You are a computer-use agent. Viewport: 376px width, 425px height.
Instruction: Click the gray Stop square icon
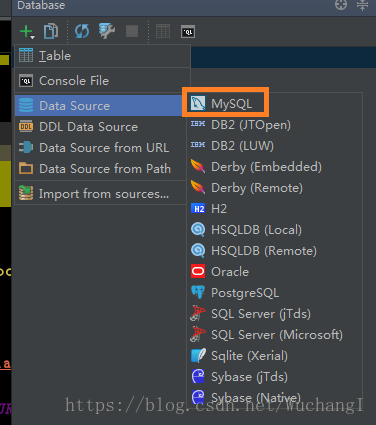pos(132,32)
